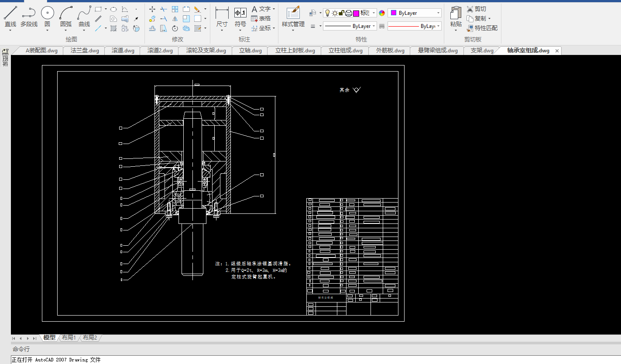
Task: Open the red line ByLayer lineweight dropdown
Action: pos(439,26)
